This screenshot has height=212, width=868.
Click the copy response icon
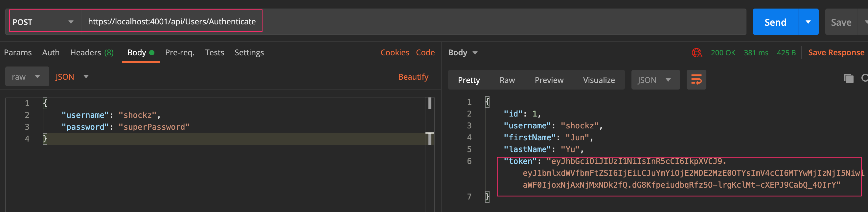click(849, 79)
